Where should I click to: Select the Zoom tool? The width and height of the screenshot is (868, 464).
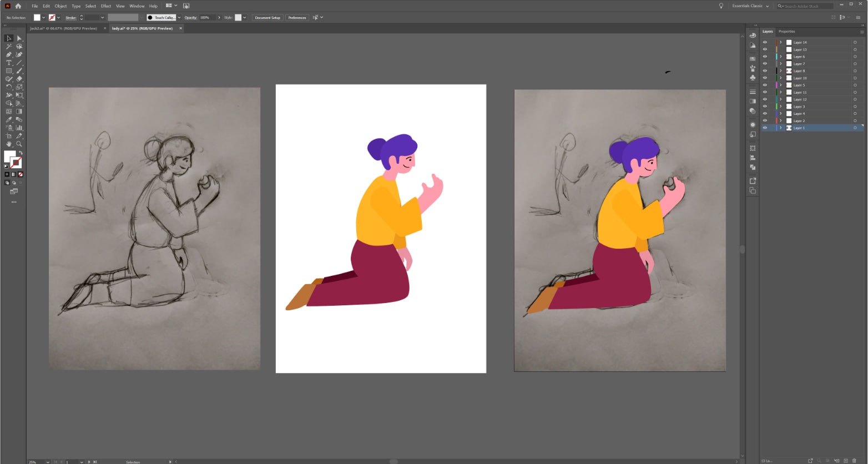point(19,144)
